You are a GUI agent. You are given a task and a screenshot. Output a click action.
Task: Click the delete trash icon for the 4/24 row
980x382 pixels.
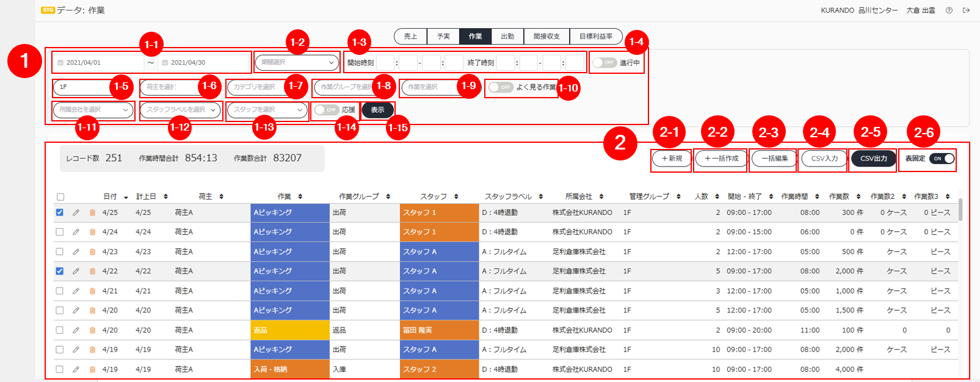(x=92, y=232)
